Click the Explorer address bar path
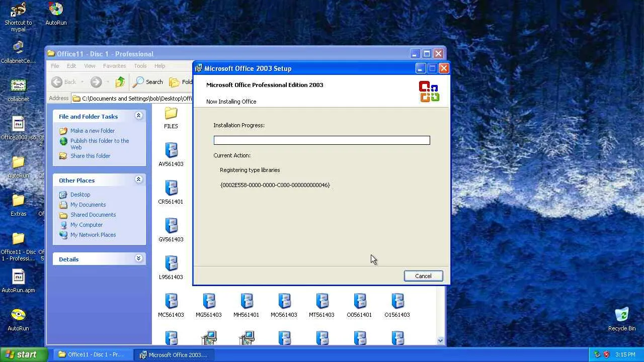 point(137,99)
